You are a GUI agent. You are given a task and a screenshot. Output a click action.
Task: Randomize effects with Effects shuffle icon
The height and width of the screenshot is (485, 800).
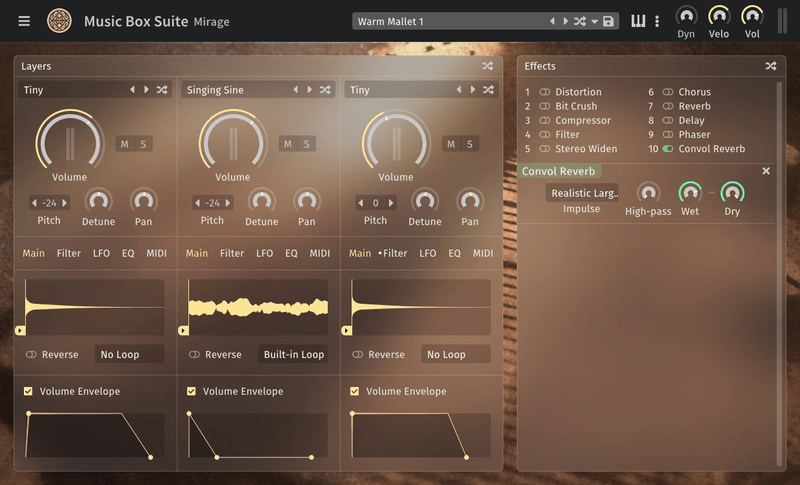coord(771,66)
